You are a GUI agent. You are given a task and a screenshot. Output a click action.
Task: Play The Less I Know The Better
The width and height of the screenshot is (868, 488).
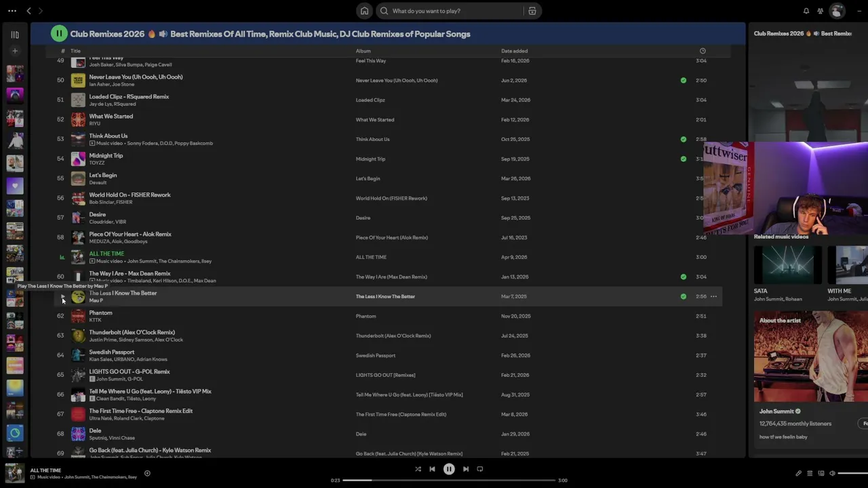coord(62,297)
